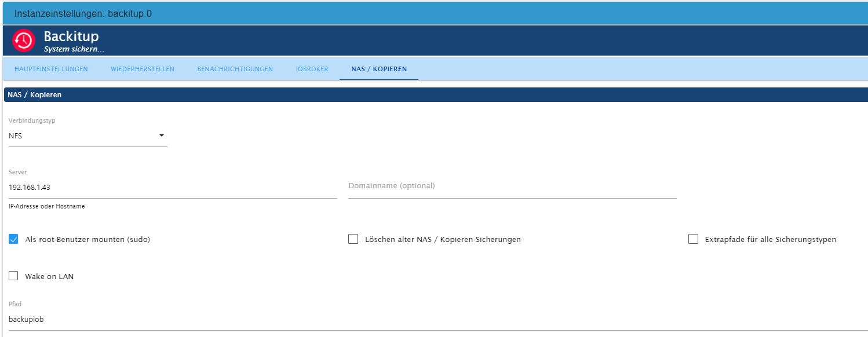Image resolution: width=868 pixels, height=337 pixels.
Task: Click the Domainname (optional) input field
Action: [512, 186]
